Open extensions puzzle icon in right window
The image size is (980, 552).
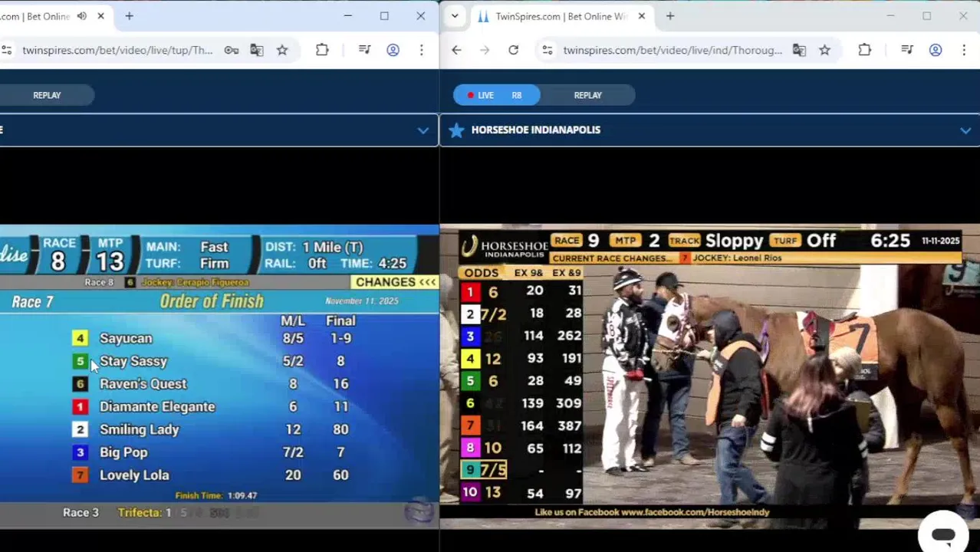[x=864, y=51]
